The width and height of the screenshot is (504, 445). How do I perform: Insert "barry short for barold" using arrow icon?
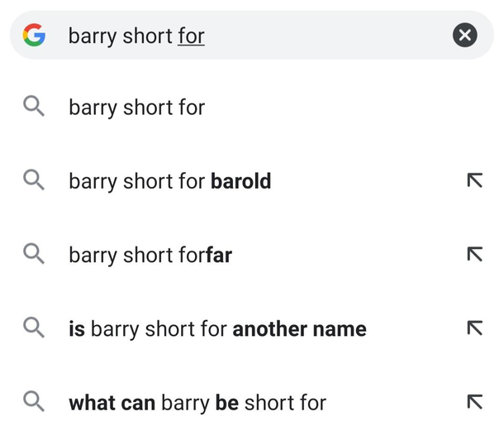tap(473, 181)
